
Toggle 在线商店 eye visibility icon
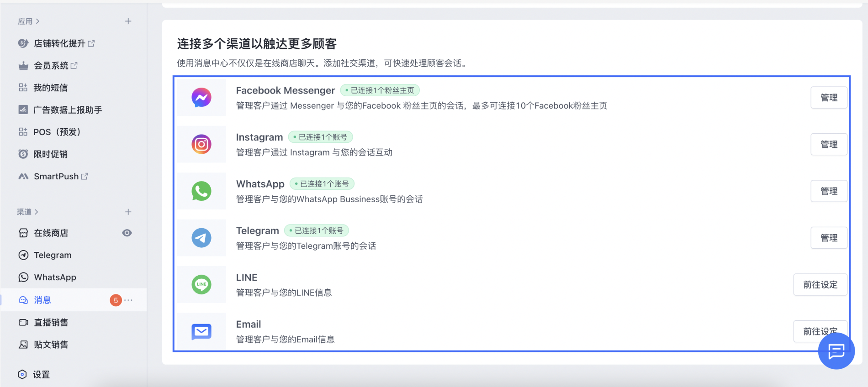pos(127,233)
